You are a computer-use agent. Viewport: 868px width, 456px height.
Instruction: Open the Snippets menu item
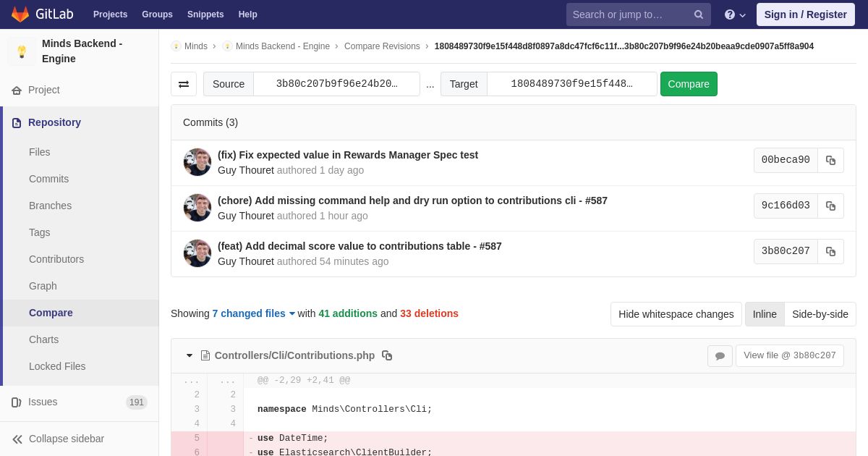pos(205,14)
